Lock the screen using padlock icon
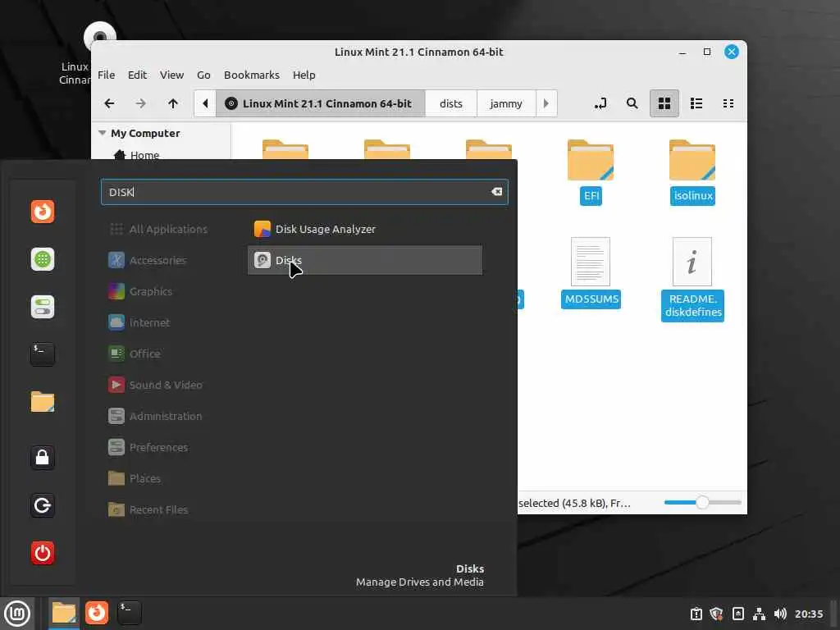This screenshot has height=630, width=840. pyautogui.click(x=43, y=458)
